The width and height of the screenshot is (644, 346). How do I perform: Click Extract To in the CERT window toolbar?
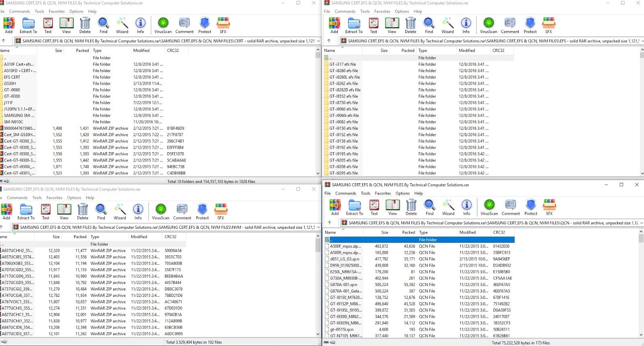pyautogui.click(x=28, y=25)
